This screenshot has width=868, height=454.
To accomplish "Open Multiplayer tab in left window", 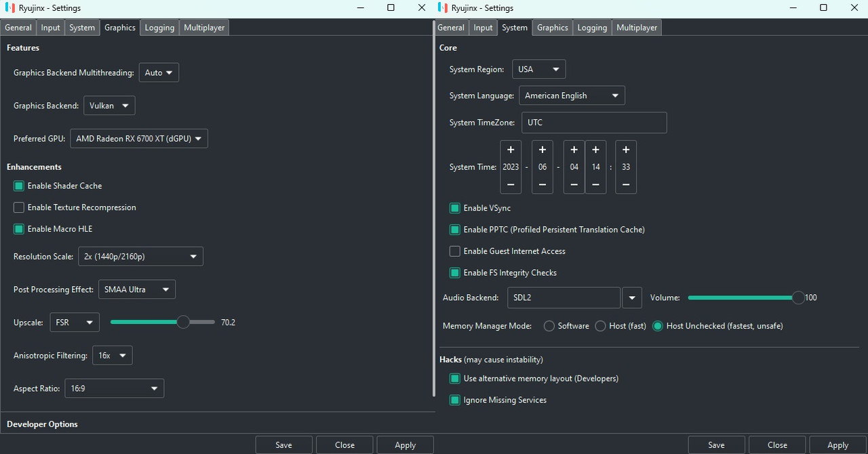I will tap(204, 28).
